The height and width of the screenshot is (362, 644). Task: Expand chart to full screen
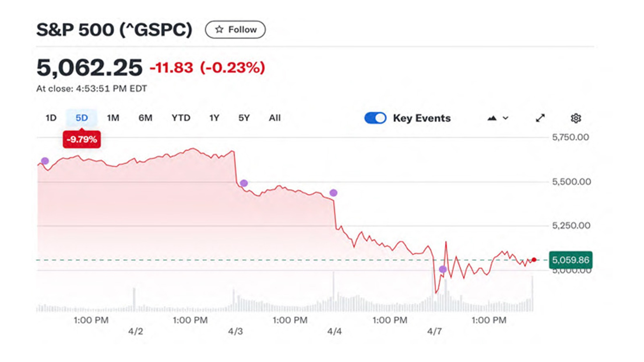coord(540,118)
